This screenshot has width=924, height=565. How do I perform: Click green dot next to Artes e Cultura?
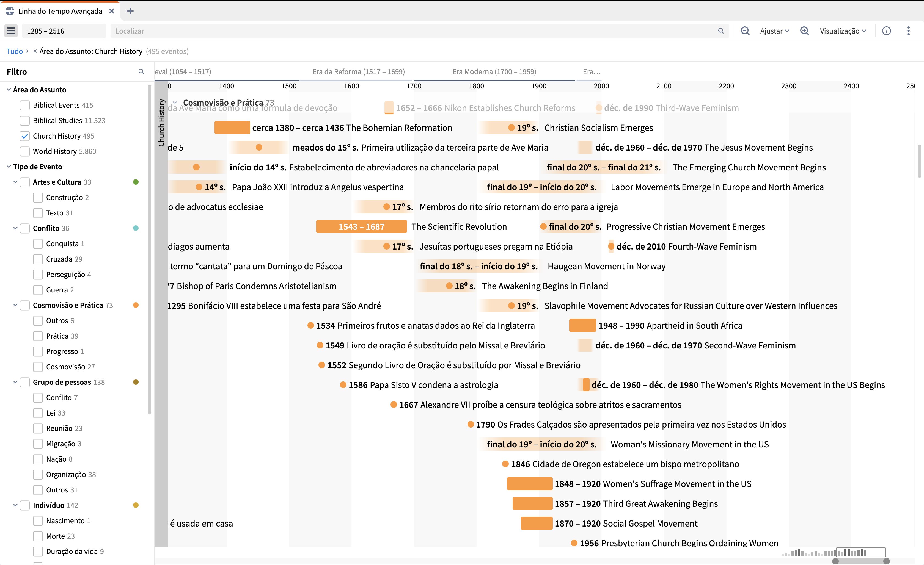coord(136,182)
